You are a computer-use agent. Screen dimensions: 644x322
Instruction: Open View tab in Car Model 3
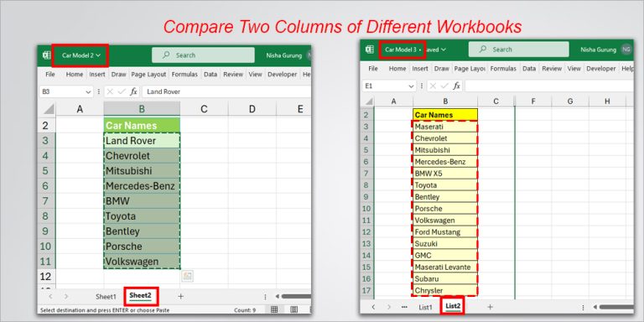[x=574, y=69]
